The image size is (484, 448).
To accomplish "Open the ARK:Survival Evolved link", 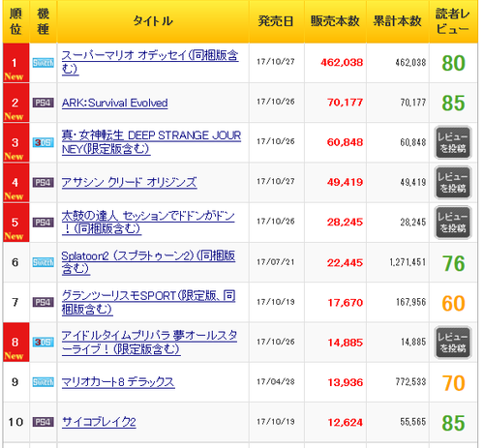I will 115,103.
